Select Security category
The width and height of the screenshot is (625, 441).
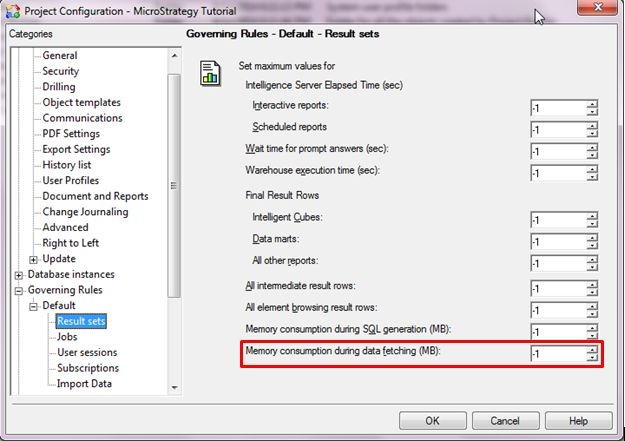point(61,71)
